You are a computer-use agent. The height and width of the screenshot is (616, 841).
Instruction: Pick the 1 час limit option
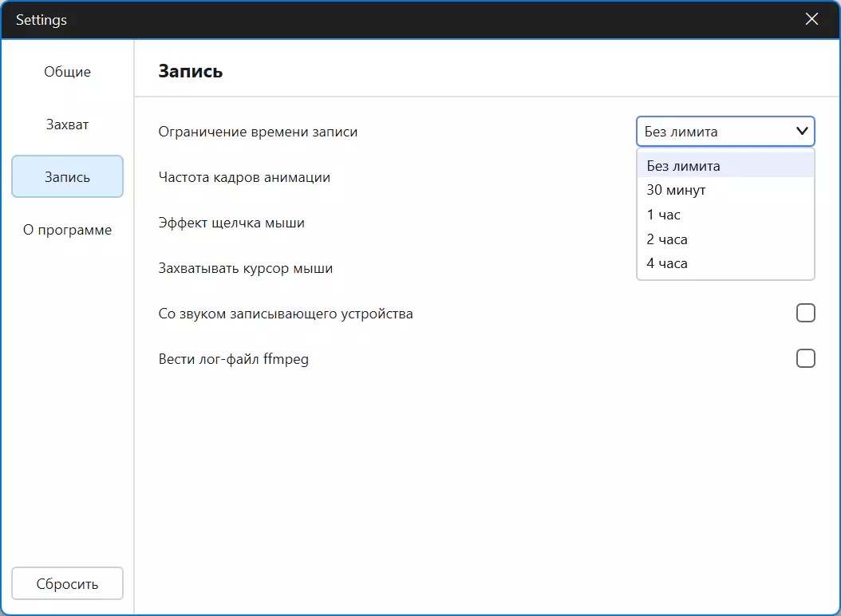725,215
